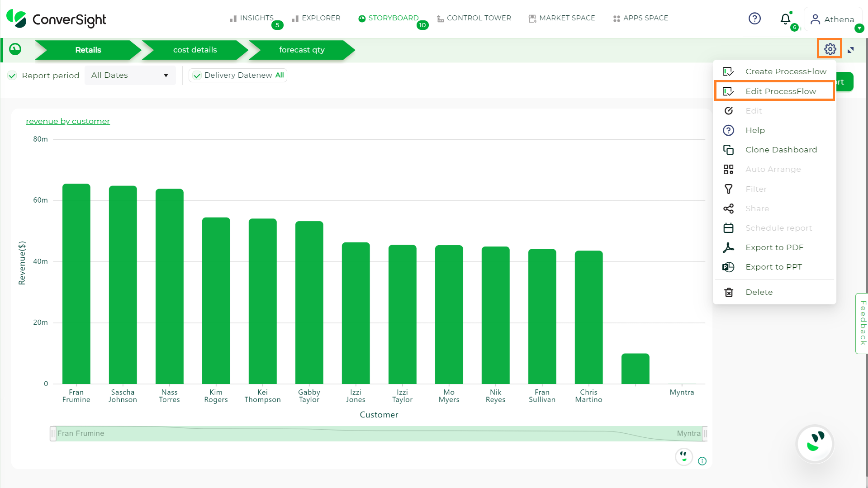
Task: Expand the Athena account dropdown arrow
Action: pyautogui.click(x=859, y=28)
